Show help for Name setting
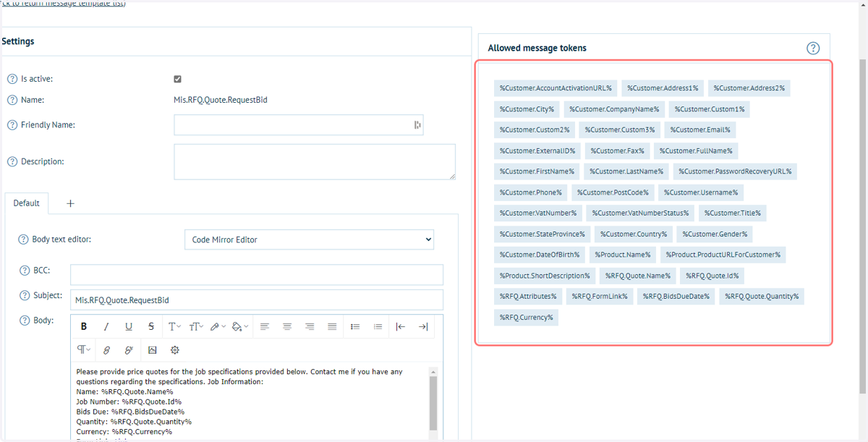Image resolution: width=868 pixels, height=442 pixels. coord(12,100)
